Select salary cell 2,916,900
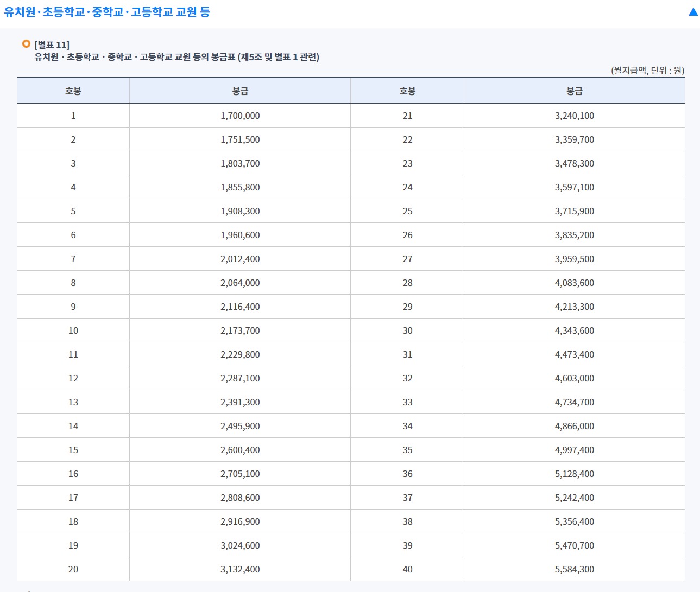The image size is (700, 592). [240, 521]
